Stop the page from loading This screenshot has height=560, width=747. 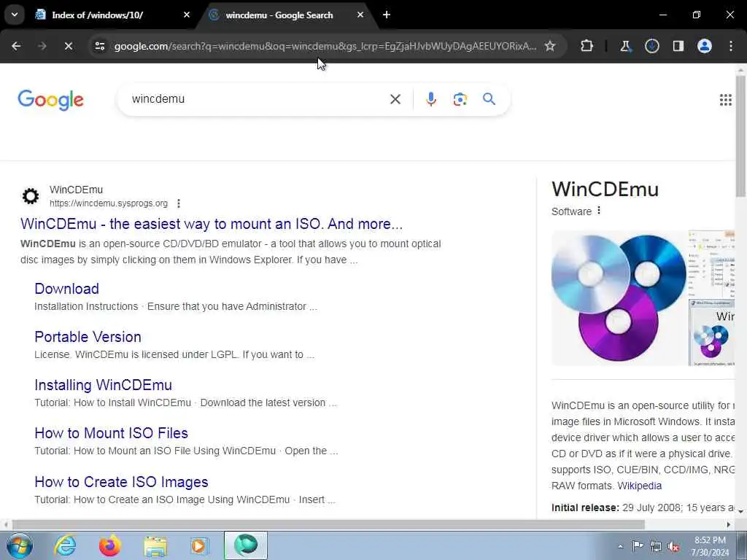[68, 46]
